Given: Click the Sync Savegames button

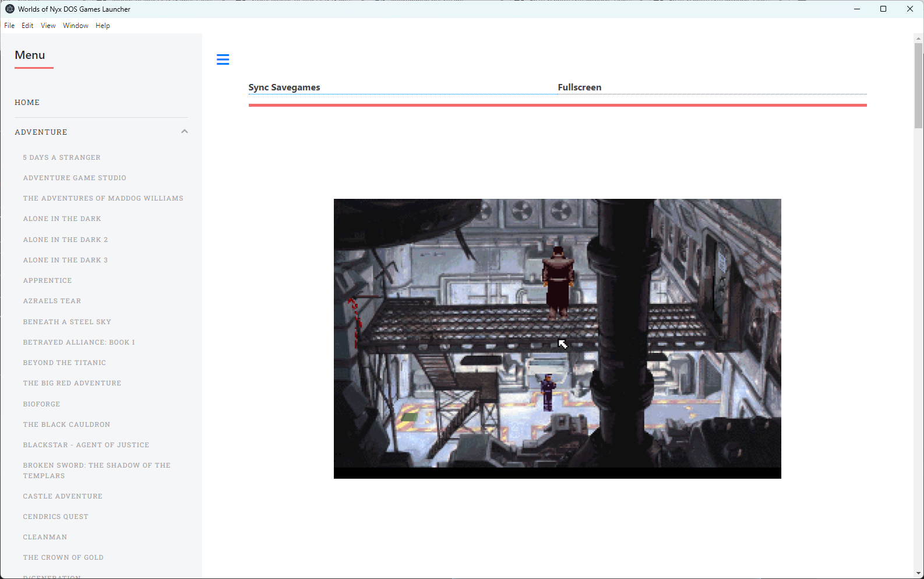Looking at the screenshot, I should 284,87.
